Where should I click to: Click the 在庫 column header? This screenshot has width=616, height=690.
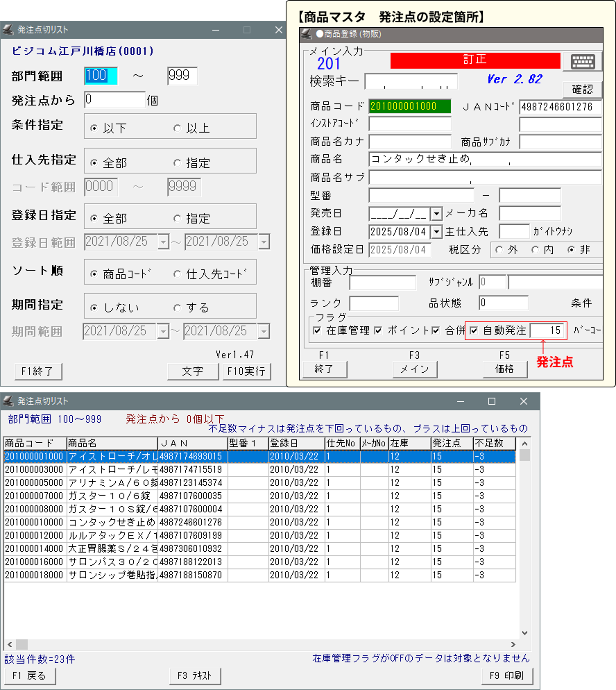pyautogui.click(x=409, y=443)
